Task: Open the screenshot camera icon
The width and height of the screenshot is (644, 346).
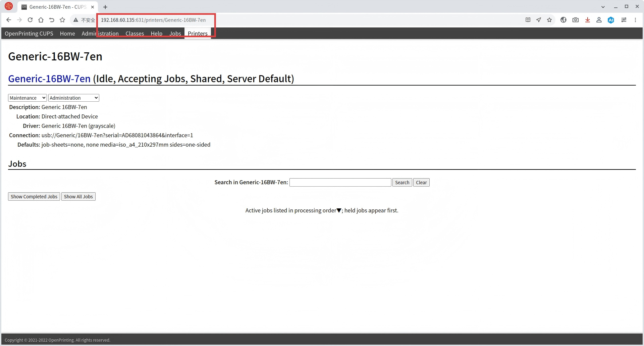Action: [x=576, y=20]
